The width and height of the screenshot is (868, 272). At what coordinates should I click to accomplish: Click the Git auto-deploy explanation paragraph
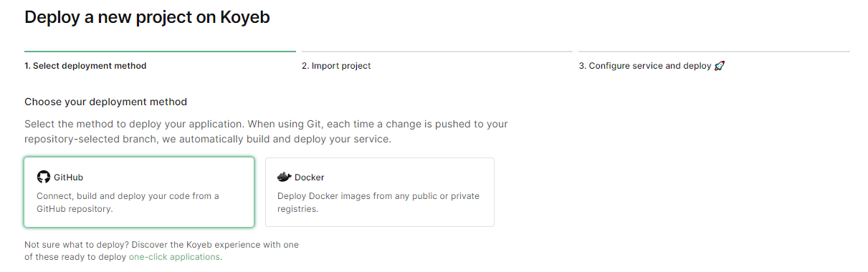point(266,131)
